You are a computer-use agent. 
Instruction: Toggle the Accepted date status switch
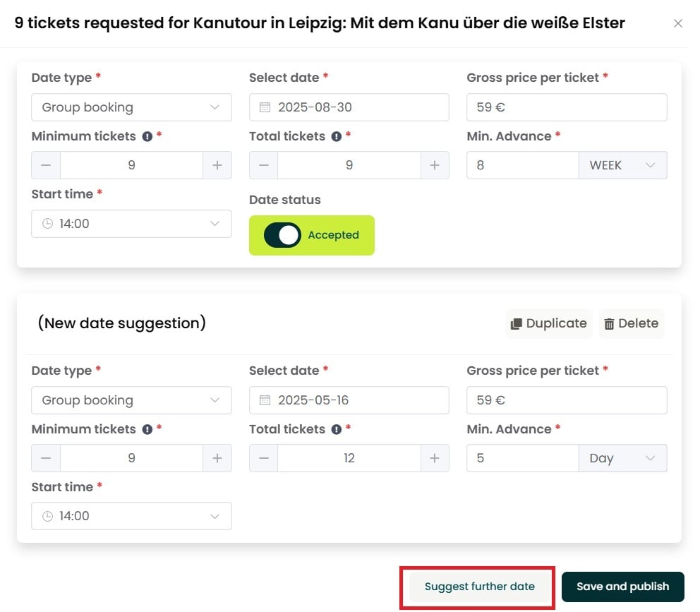click(282, 235)
